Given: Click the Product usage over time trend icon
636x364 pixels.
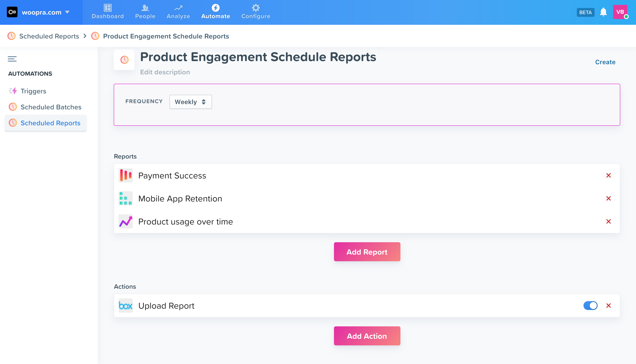Looking at the screenshot, I should 126,221.
